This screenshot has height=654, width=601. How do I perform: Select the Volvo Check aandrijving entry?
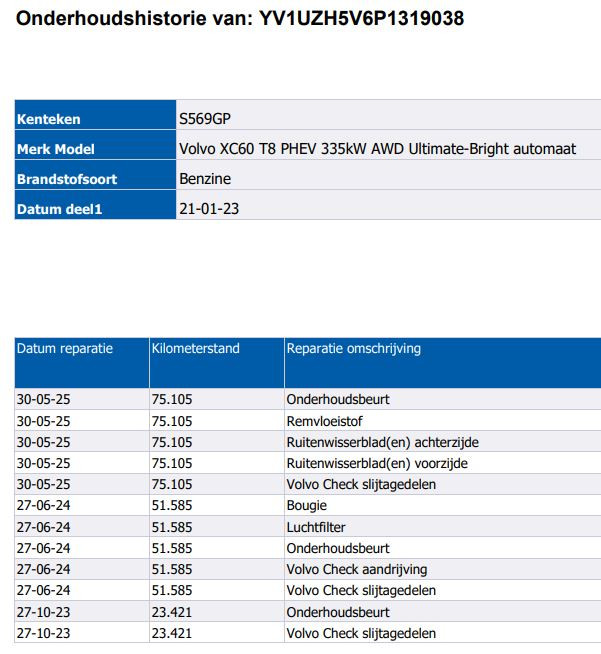coord(357,569)
